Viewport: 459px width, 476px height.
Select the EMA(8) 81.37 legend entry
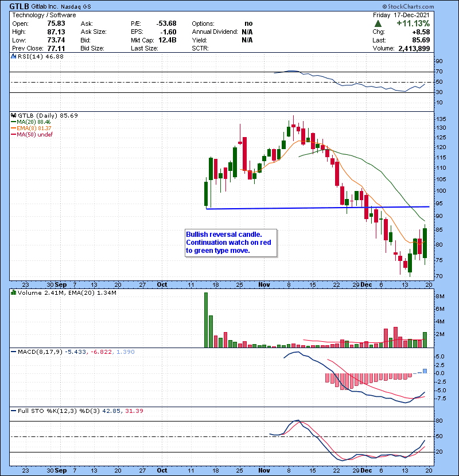coord(32,128)
